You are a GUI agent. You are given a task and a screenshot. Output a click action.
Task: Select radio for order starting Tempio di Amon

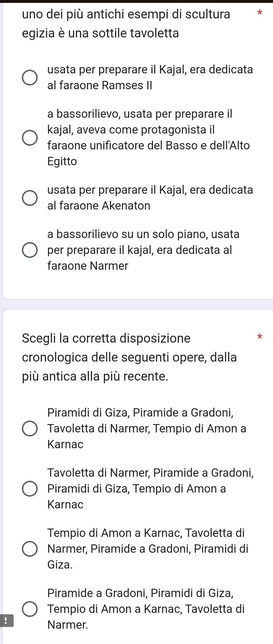click(x=30, y=549)
